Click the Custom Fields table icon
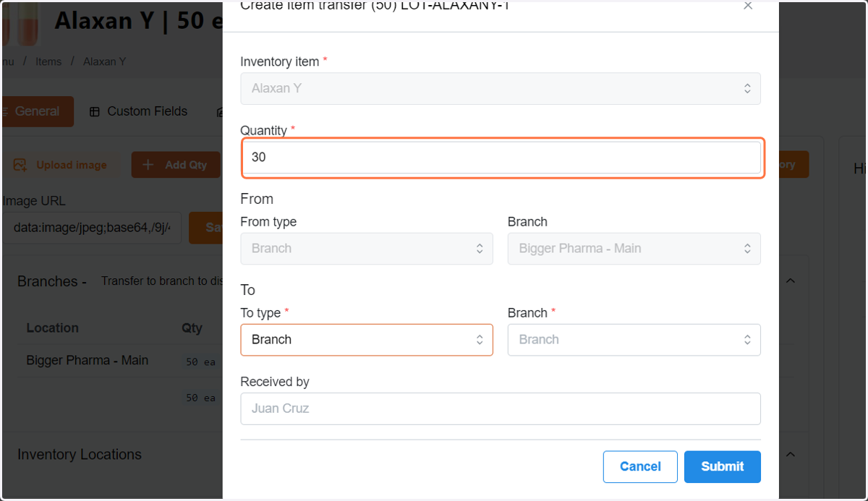The image size is (868, 501). point(95,112)
